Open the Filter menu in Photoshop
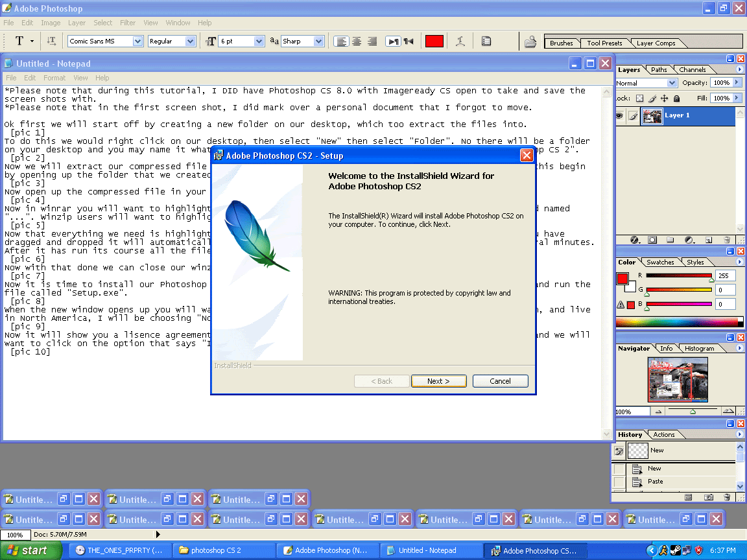 tap(128, 23)
